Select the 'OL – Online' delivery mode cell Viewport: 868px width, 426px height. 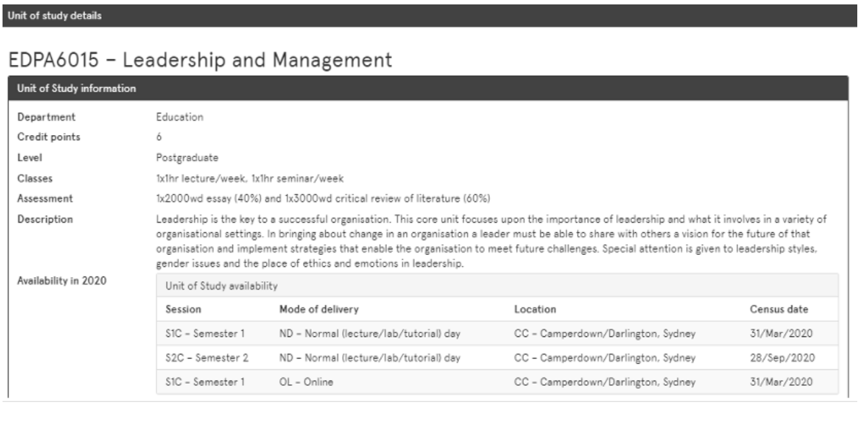pos(306,382)
